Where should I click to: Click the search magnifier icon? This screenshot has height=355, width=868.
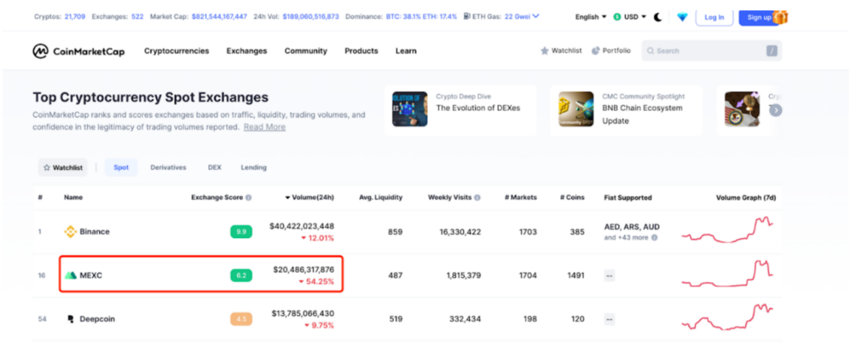[x=650, y=51]
